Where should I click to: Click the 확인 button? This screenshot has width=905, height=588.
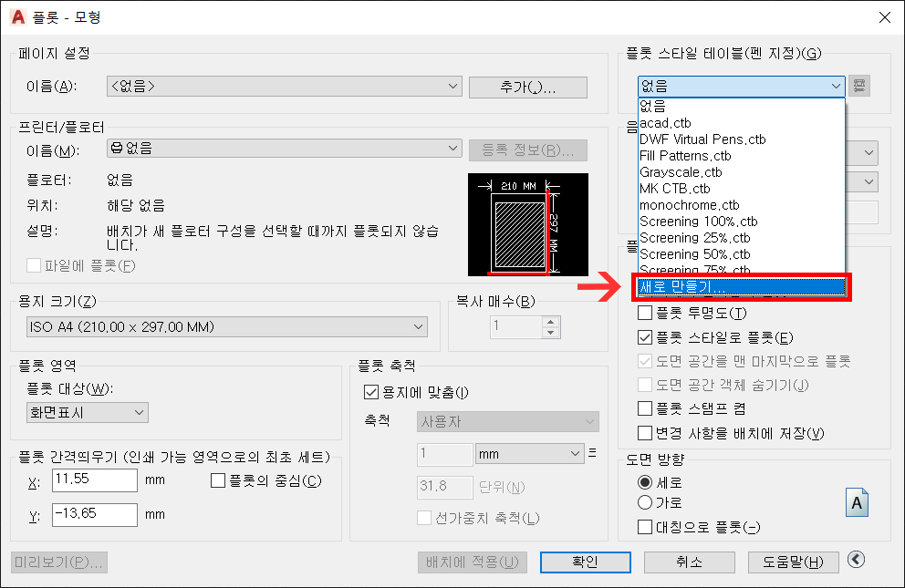click(586, 562)
